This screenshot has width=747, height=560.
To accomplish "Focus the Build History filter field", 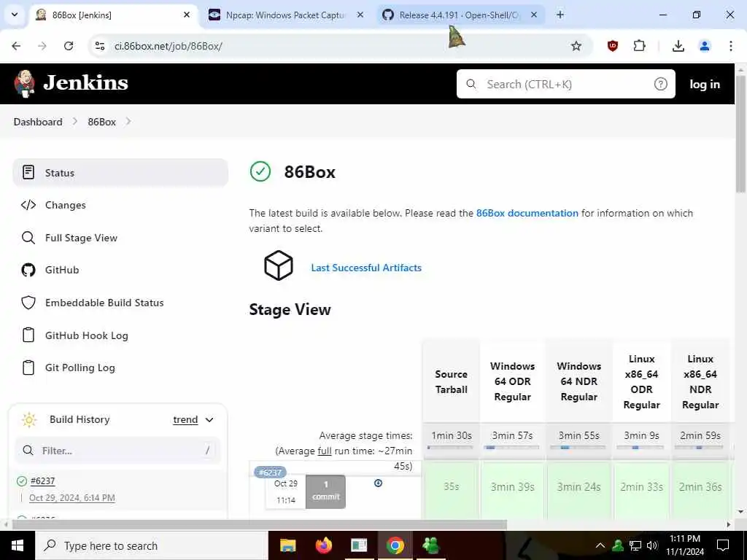I will click(x=117, y=451).
